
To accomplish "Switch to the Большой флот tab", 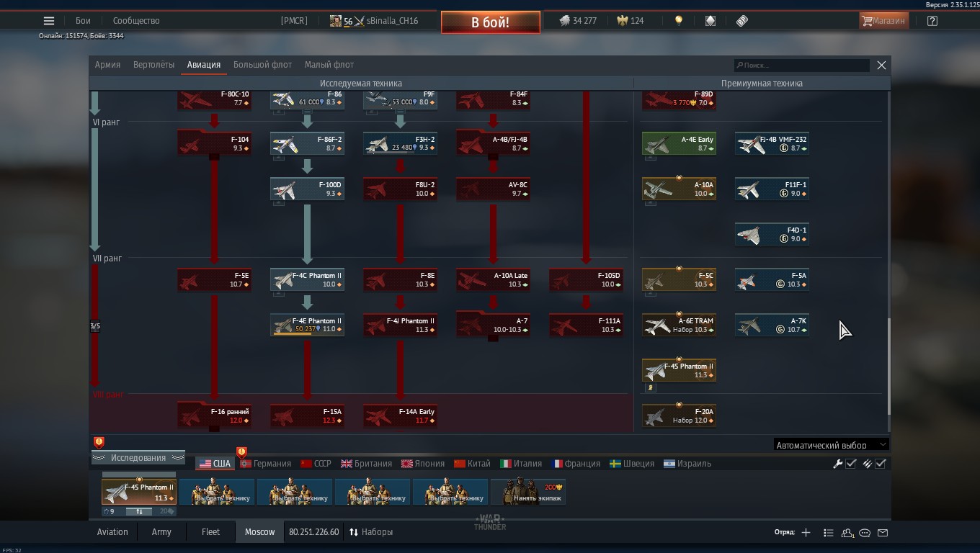I will (262, 65).
